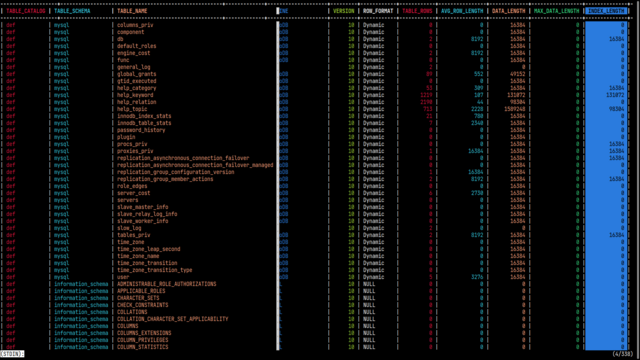Select the global_grants table name

coord(137,74)
